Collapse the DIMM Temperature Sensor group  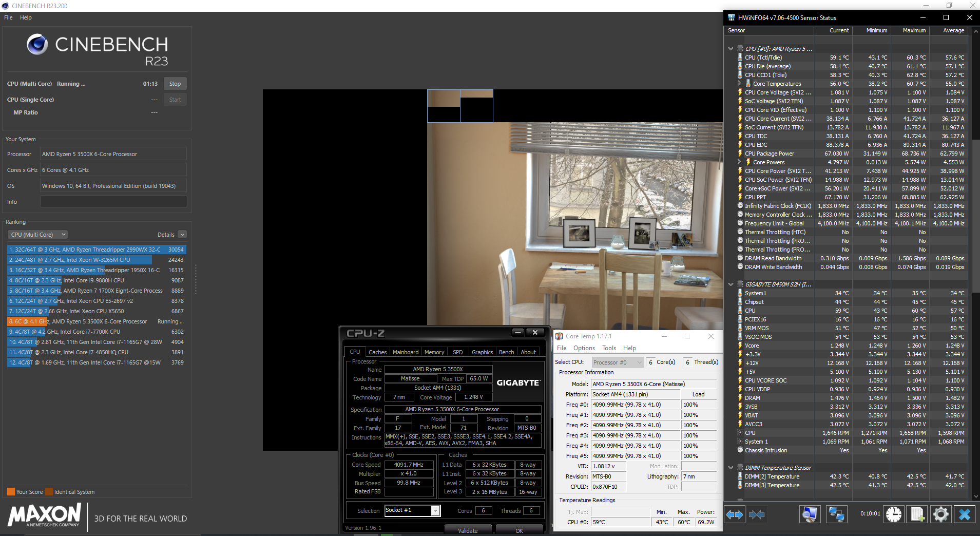pyautogui.click(x=731, y=468)
